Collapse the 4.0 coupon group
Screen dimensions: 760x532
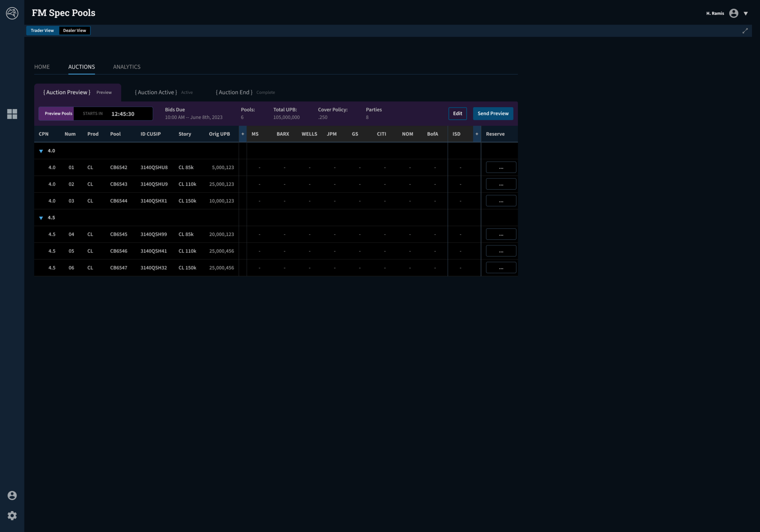[41, 151]
